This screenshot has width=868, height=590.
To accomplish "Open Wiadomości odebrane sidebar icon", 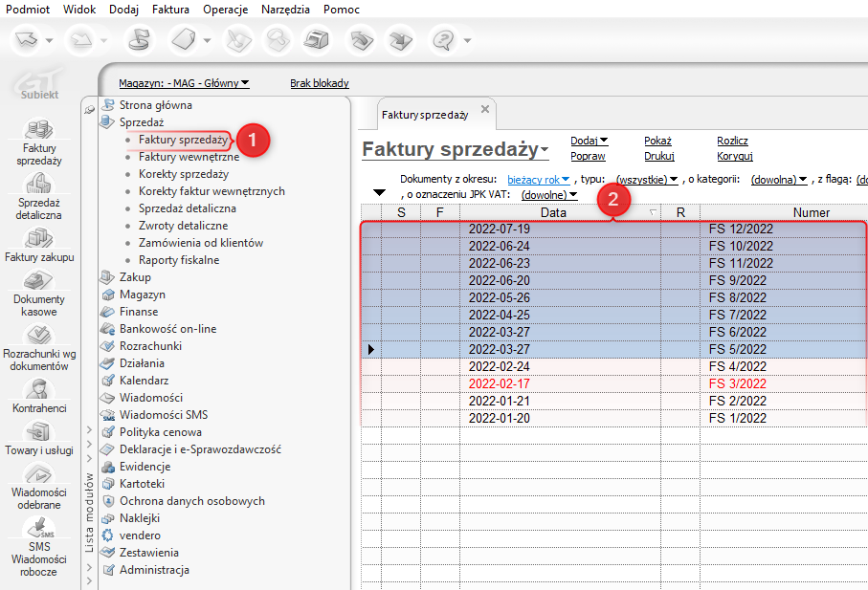I will 39,473.
